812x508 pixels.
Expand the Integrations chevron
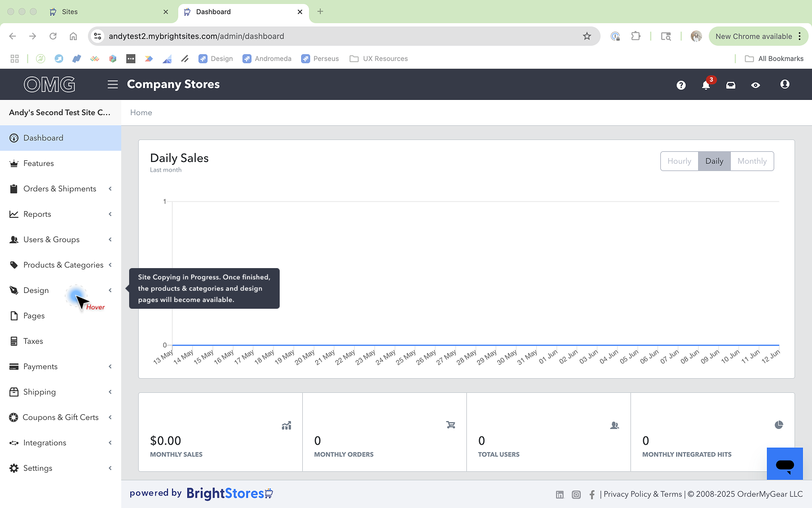pyautogui.click(x=110, y=443)
